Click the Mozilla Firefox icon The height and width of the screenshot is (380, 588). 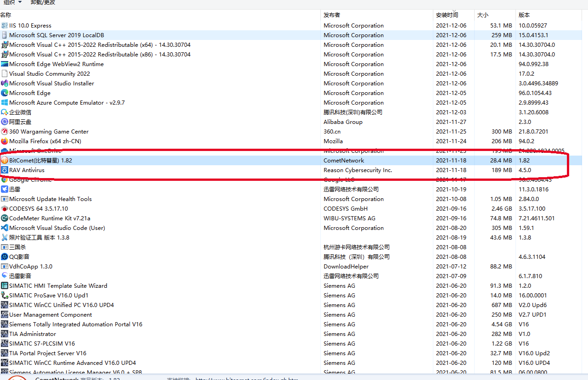coord(5,141)
